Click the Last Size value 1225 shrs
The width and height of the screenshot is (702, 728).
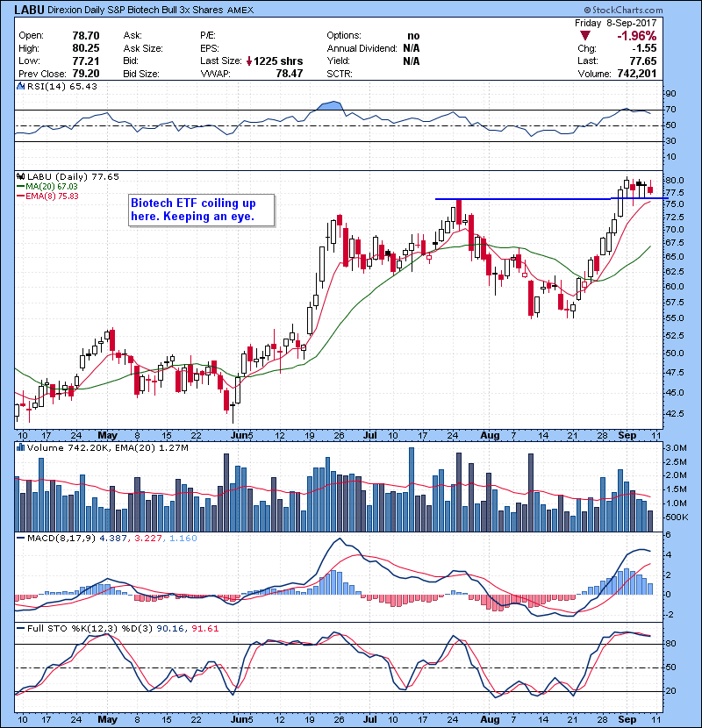[278, 61]
